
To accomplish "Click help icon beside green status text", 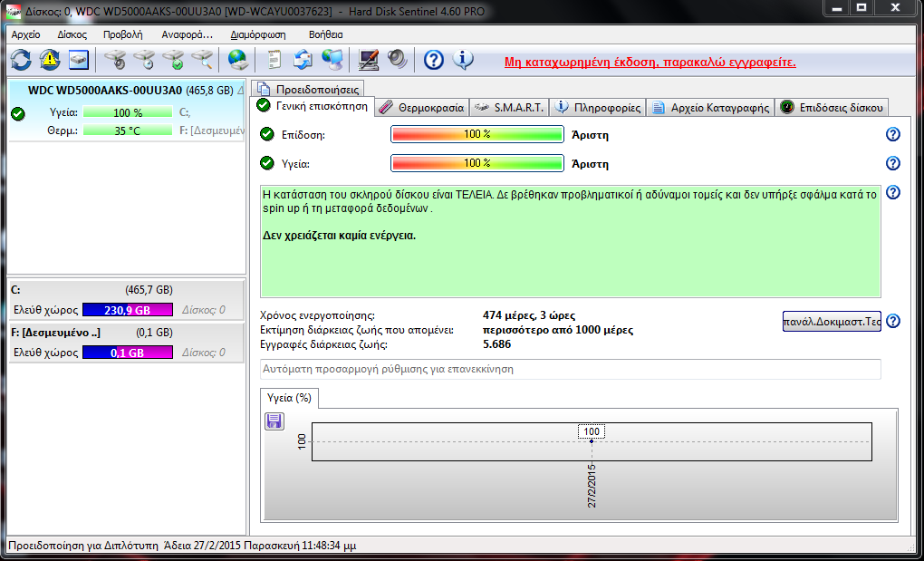I will tap(893, 192).
